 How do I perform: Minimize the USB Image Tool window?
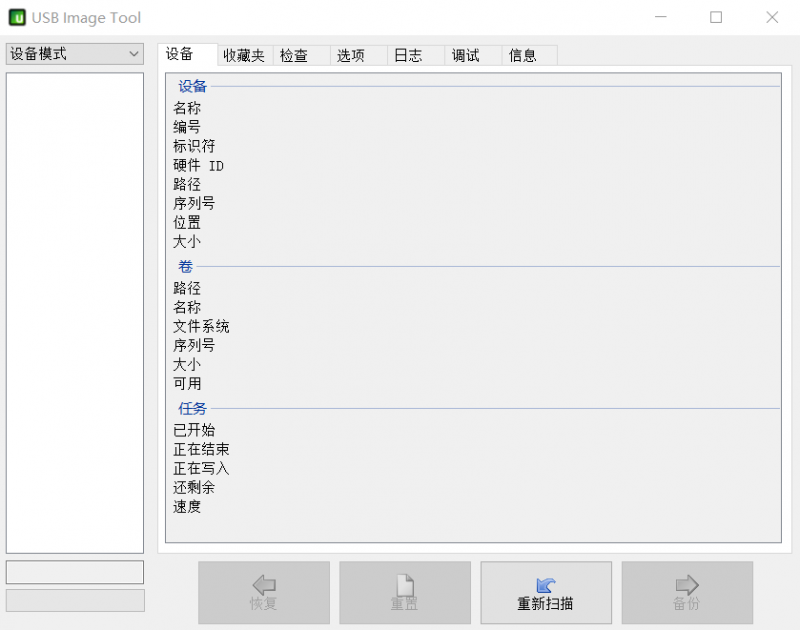(x=661, y=18)
